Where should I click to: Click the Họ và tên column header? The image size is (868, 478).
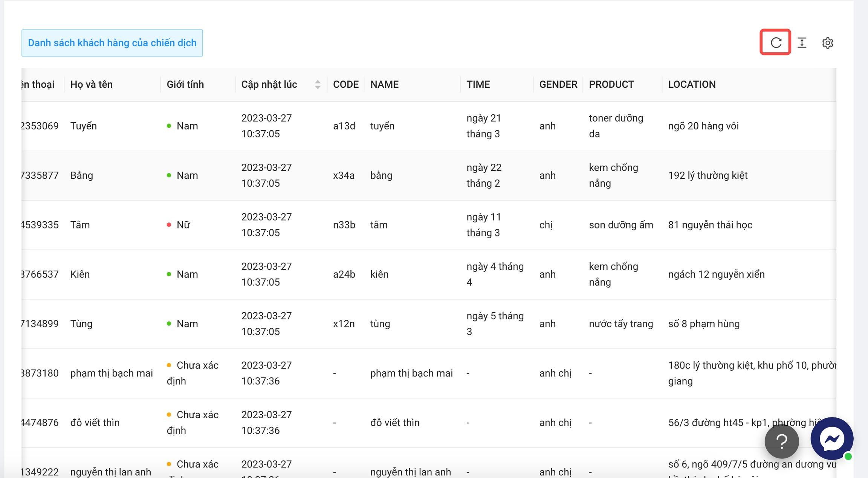point(92,85)
